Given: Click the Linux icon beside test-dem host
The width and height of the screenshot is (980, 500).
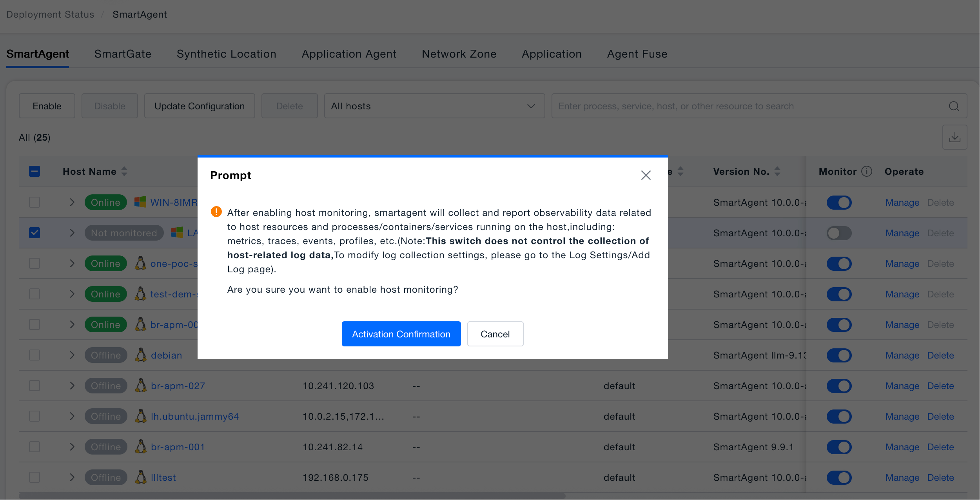Looking at the screenshot, I should 140,294.
